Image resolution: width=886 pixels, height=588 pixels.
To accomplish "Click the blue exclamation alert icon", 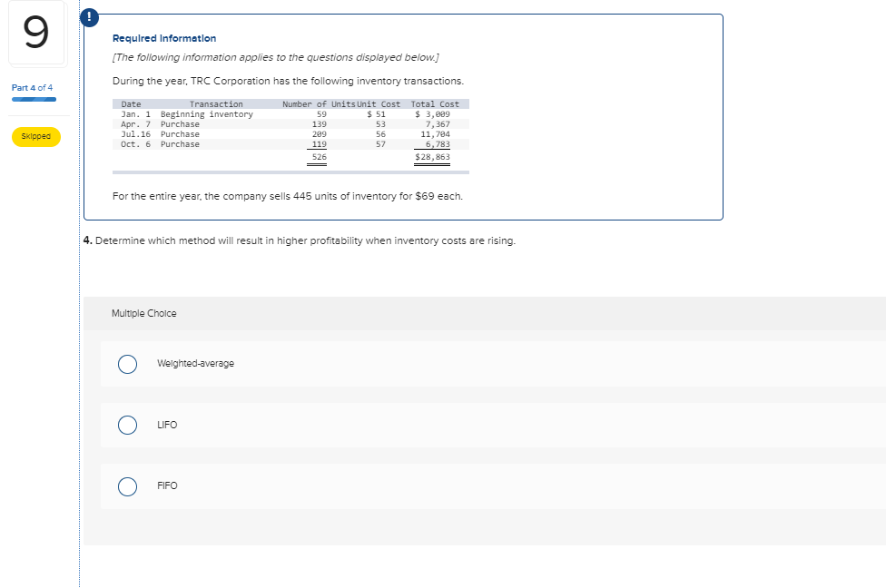I will click(x=93, y=15).
